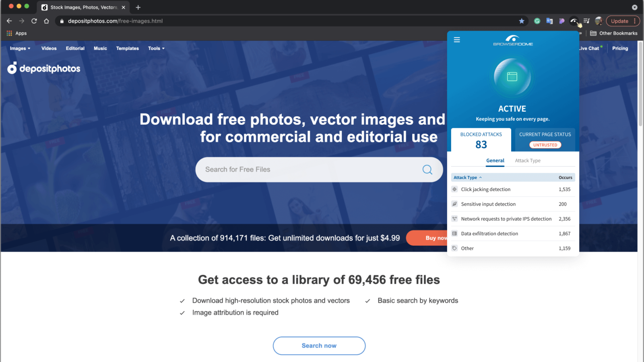Image resolution: width=644 pixels, height=362 pixels.
Task: Click the Sensitive input detection label
Action: tap(488, 204)
